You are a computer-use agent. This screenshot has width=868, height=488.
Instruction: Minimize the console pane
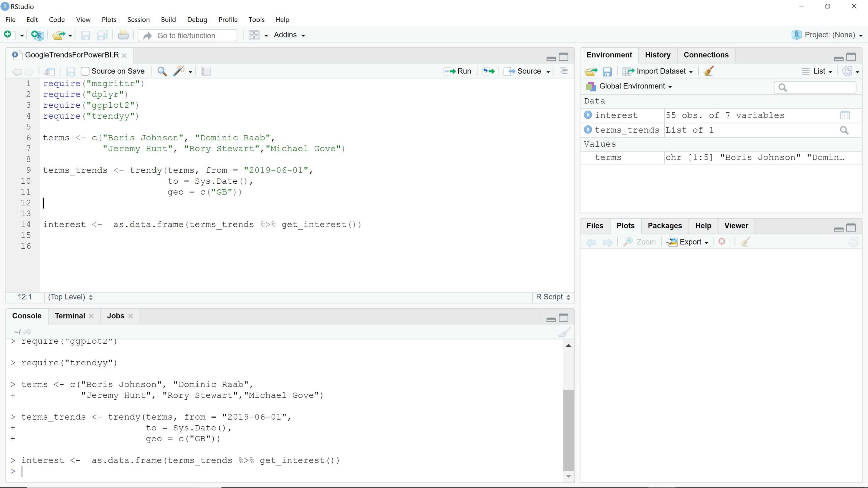551,319
